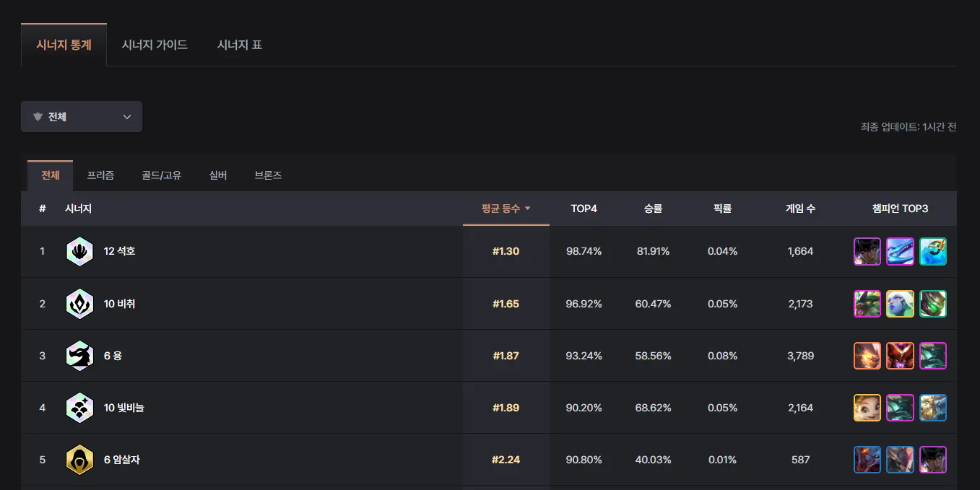
Task: Click the 6 용 dragon synergy icon
Action: [79, 356]
